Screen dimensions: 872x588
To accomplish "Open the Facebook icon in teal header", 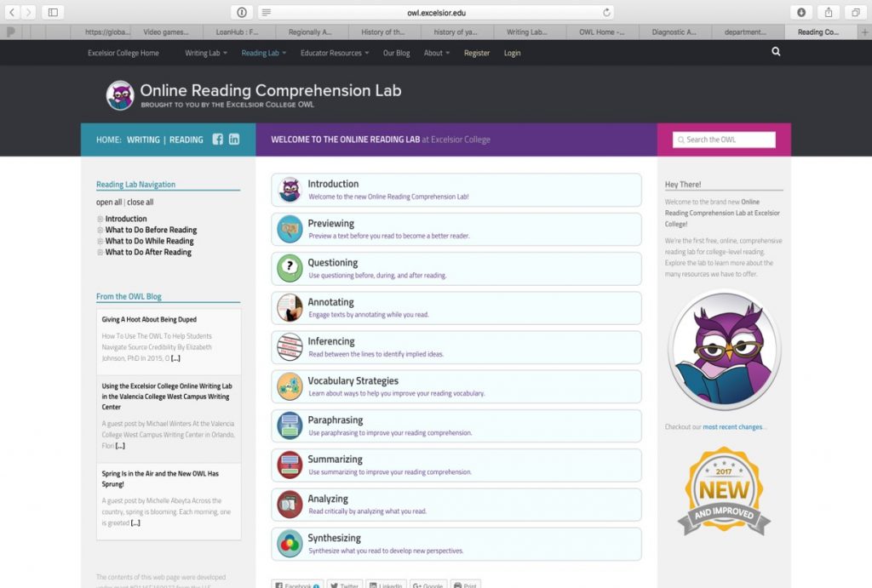I will click(x=217, y=140).
